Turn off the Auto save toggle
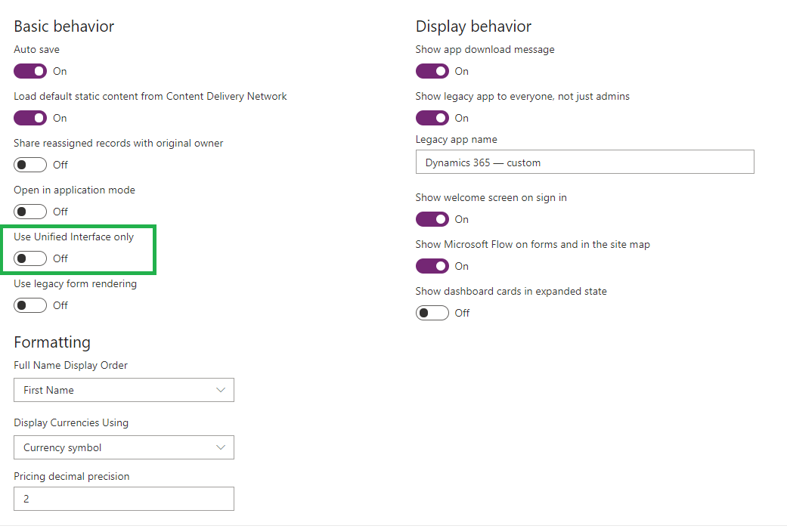 click(x=30, y=71)
